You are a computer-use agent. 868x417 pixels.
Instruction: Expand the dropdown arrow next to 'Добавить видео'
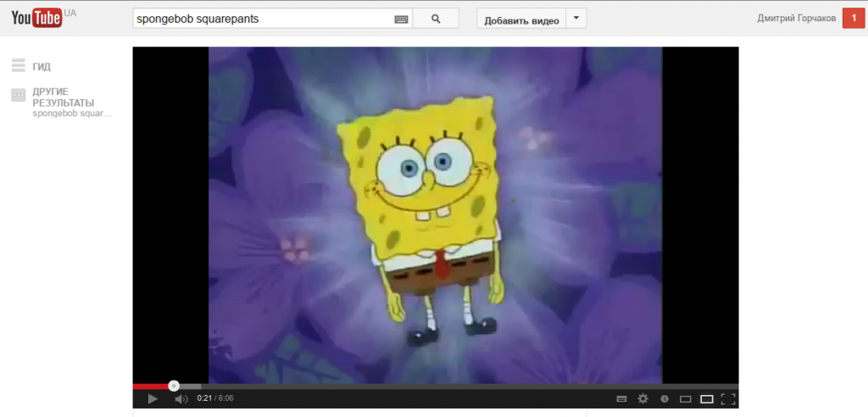click(x=576, y=19)
